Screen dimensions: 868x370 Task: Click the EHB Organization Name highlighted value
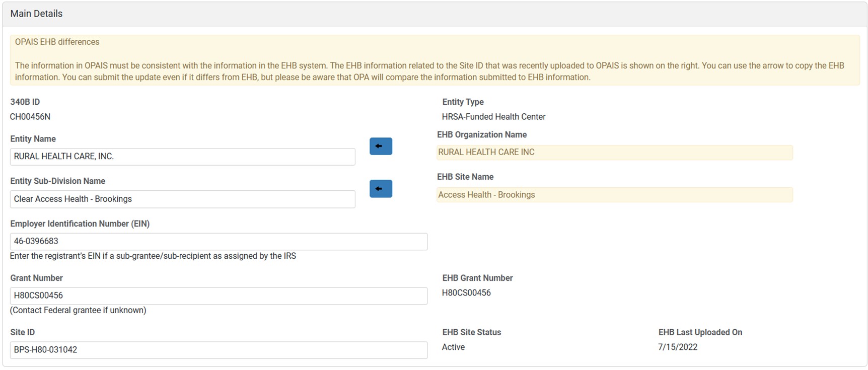click(614, 153)
